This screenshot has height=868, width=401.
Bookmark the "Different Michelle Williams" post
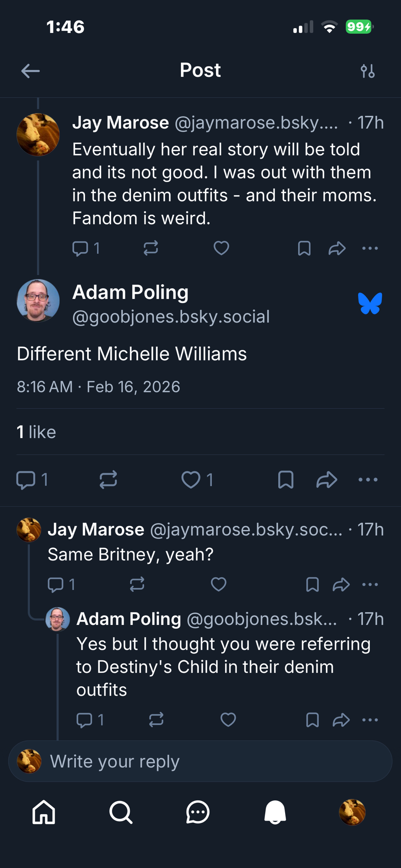pos(286,480)
